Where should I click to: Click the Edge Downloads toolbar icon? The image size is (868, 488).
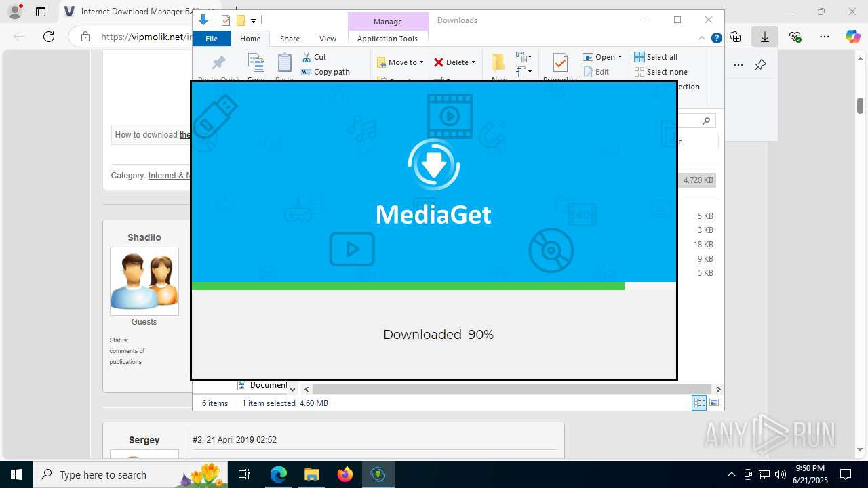[x=765, y=37]
